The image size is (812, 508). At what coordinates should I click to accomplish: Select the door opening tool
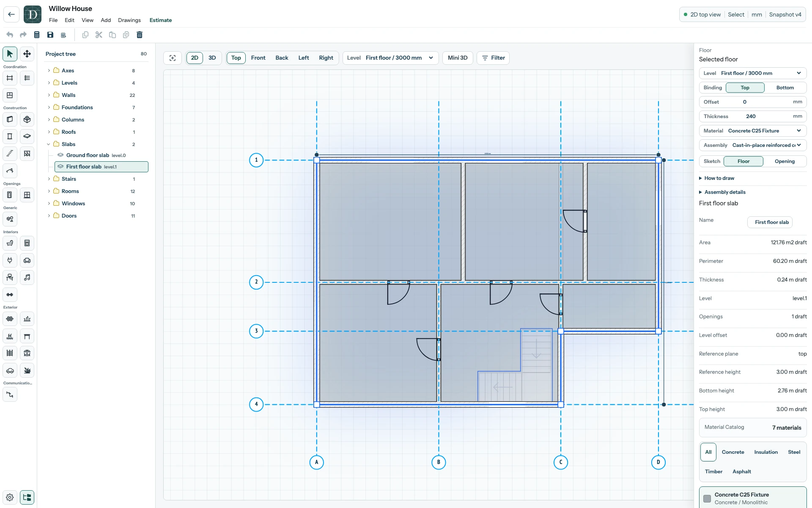(x=10, y=195)
